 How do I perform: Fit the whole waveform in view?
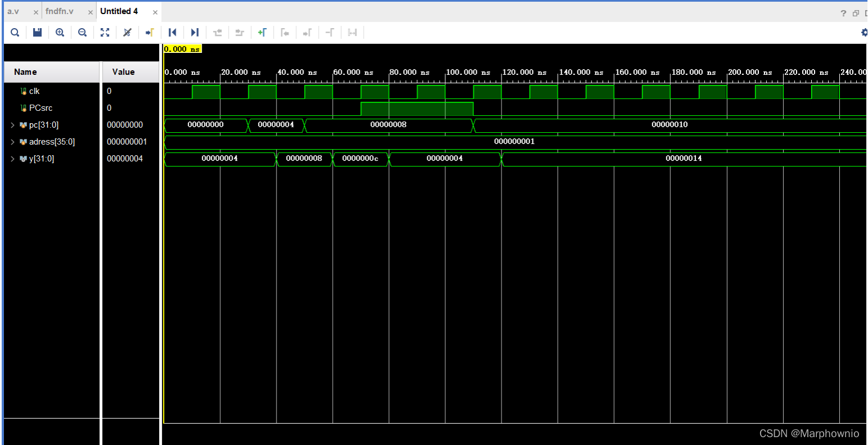point(105,33)
